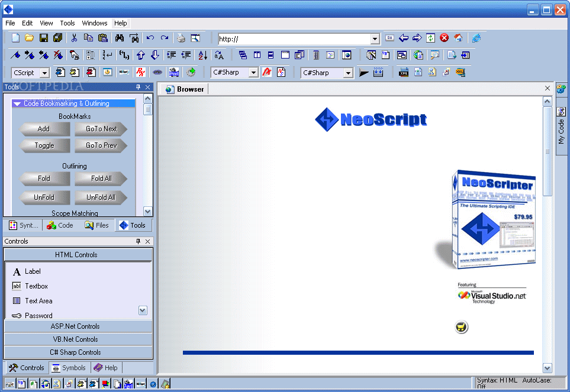Image resolution: width=570 pixels, height=392 pixels.
Task: Undo the last action
Action: (x=150, y=38)
